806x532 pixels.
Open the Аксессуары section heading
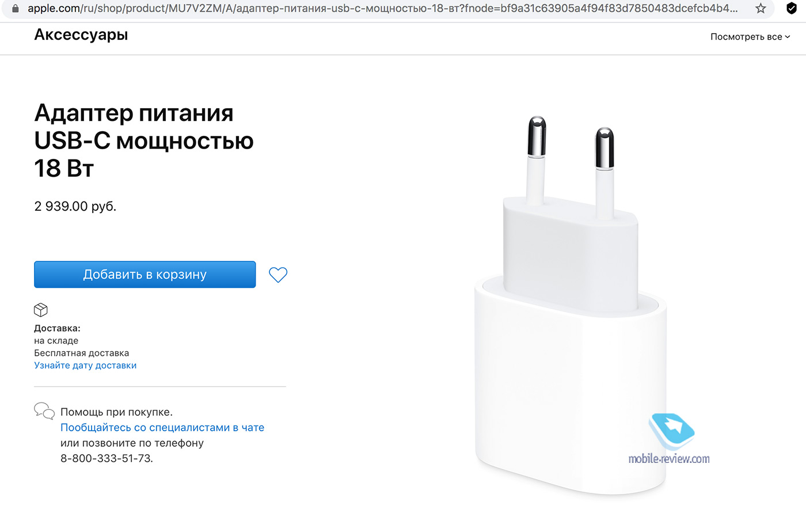[81, 35]
